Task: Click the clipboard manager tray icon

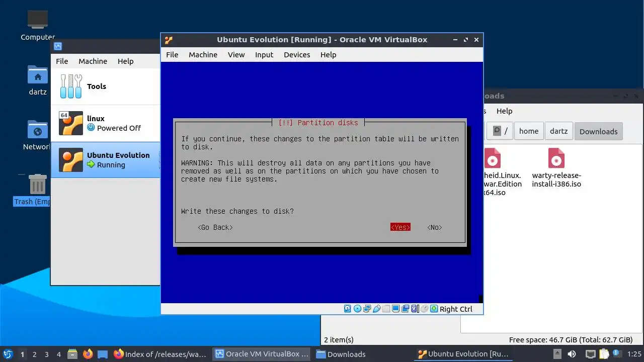Action: 604,354
